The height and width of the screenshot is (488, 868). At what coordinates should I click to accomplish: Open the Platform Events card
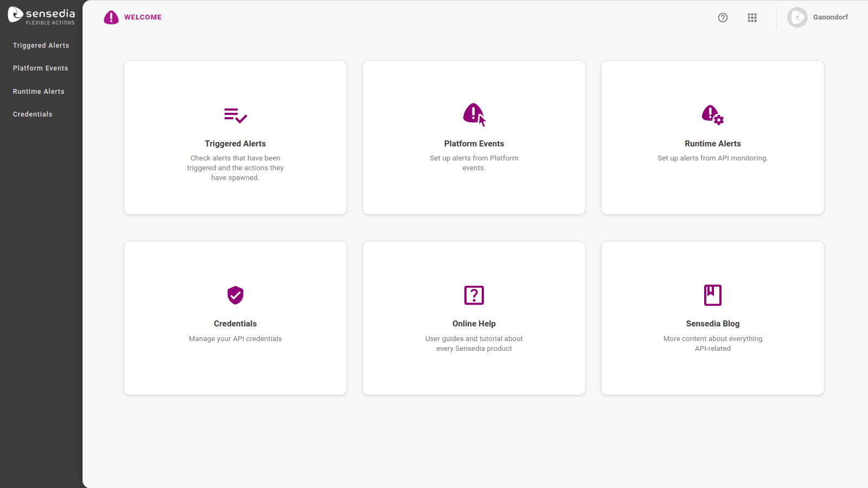[x=474, y=137]
